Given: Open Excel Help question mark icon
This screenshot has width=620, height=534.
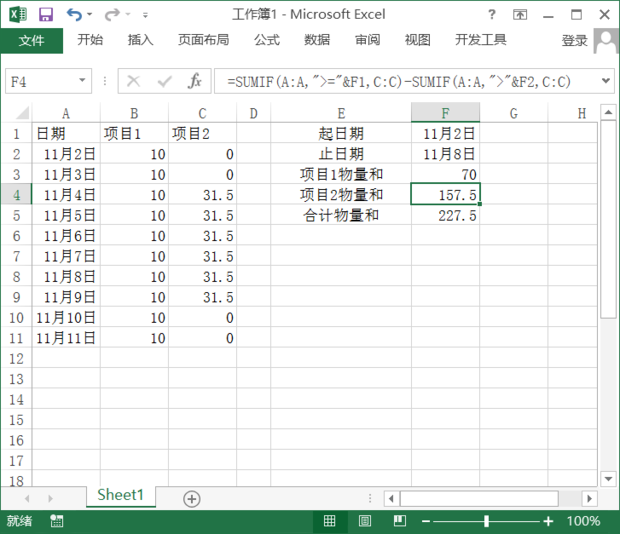Looking at the screenshot, I should tap(491, 15).
